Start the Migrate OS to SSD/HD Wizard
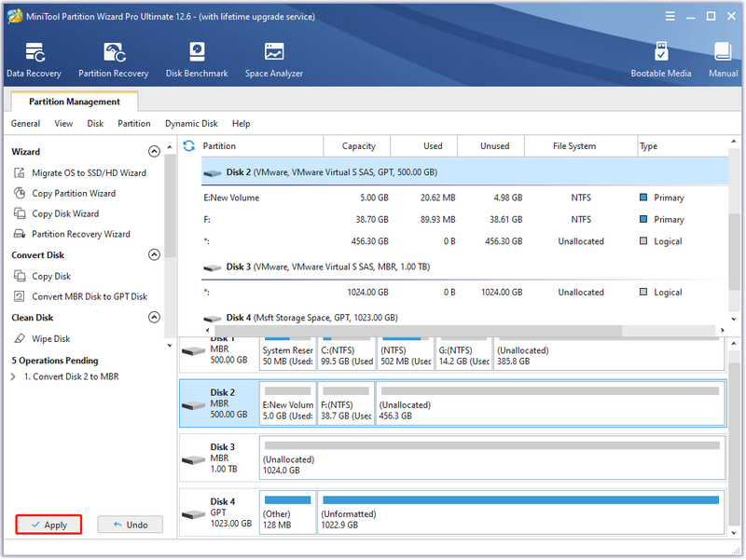Image resolution: width=746 pixels, height=560 pixels. pos(89,173)
